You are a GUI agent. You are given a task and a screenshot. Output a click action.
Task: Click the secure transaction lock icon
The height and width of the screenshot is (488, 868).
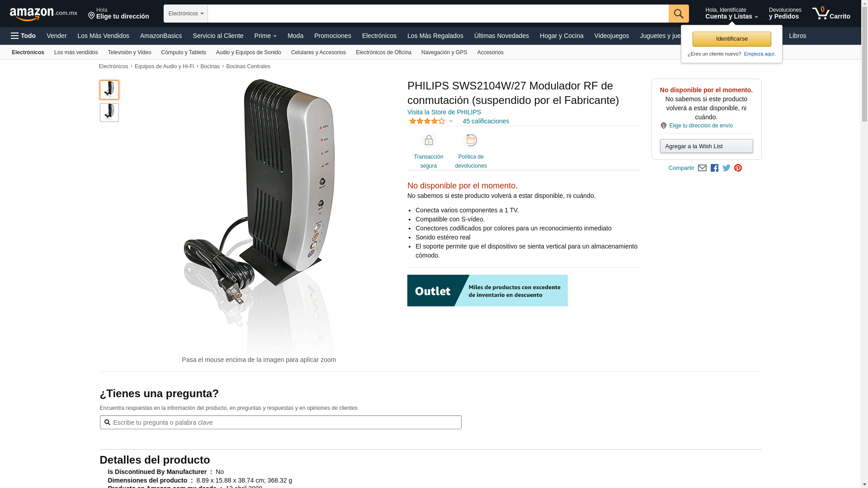(429, 141)
